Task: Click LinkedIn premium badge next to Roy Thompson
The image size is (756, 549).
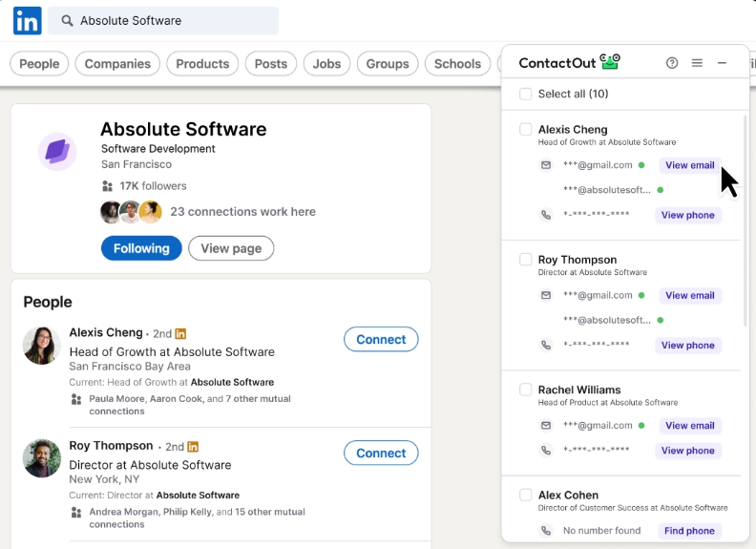Action: (193, 447)
